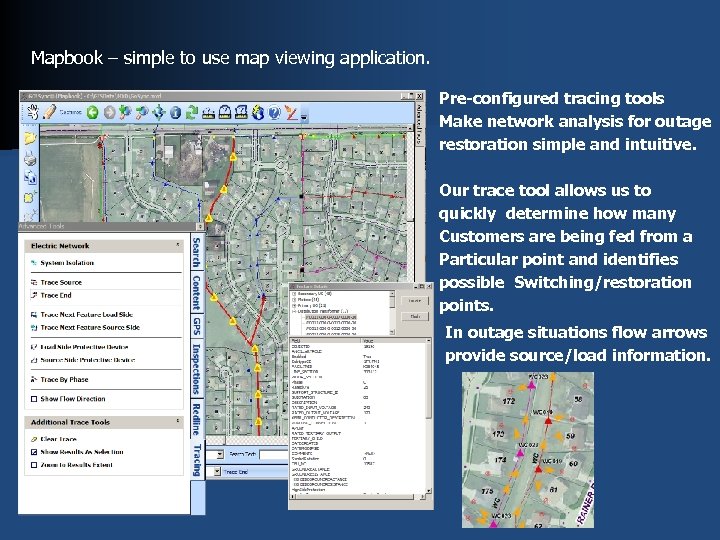Switch to the Content tab
720x540 pixels.
(x=197, y=292)
